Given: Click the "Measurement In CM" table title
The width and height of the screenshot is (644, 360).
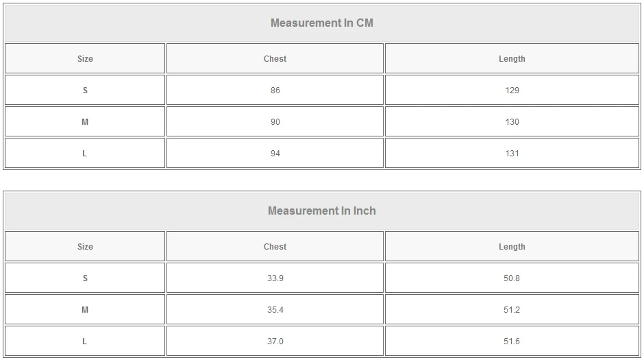Looking at the screenshot, I should tap(322, 23).
